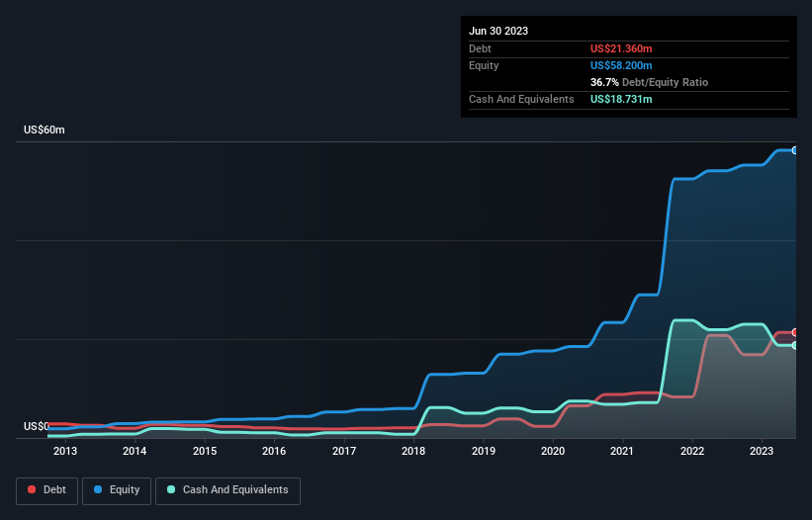Select the 2022 x-axis label
The width and height of the screenshot is (812, 520).
(692, 451)
